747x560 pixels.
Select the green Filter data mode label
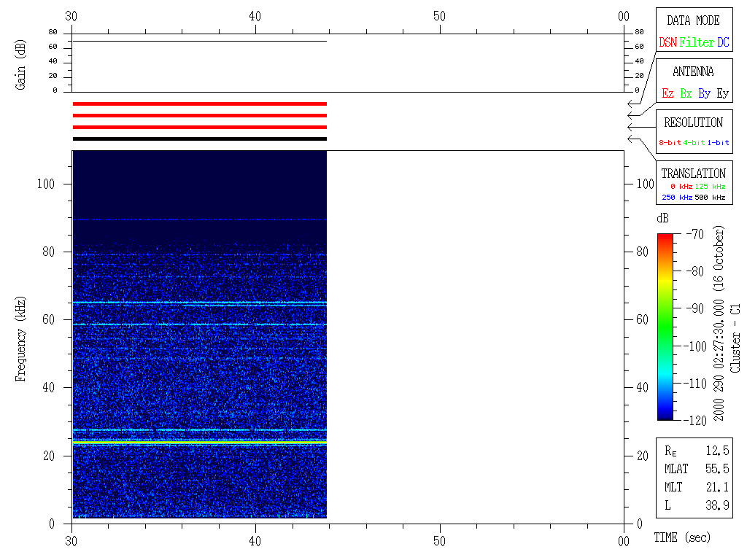click(697, 42)
